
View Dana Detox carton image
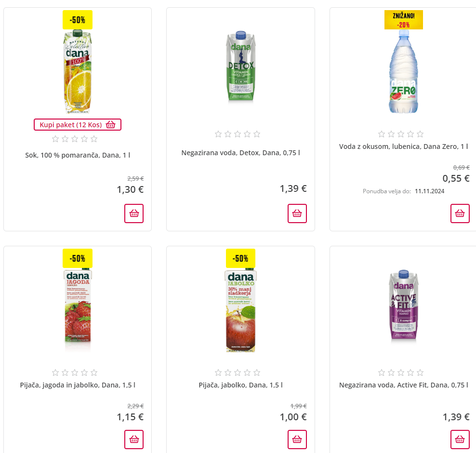tap(240, 67)
